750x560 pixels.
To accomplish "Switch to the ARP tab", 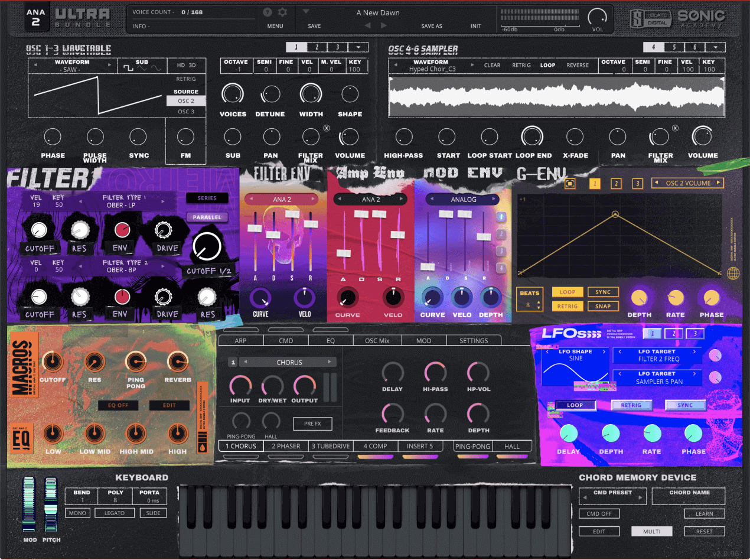I will pyautogui.click(x=240, y=340).
